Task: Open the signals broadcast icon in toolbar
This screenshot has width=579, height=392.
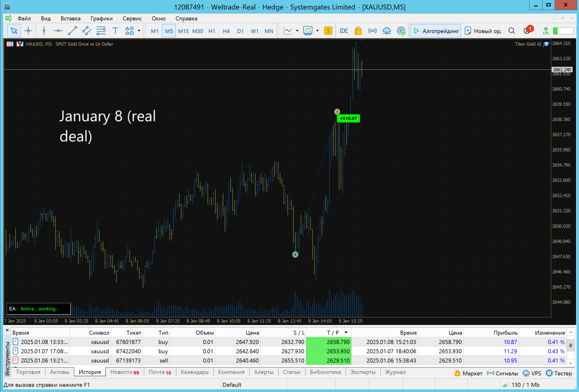Action: point(372,31)
